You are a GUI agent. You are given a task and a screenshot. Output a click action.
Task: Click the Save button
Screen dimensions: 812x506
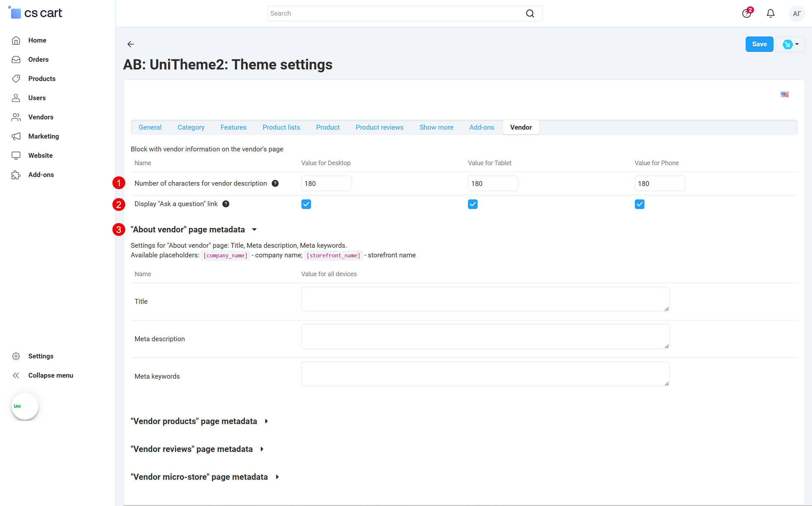pyautogui.click(x=759, y=44)
